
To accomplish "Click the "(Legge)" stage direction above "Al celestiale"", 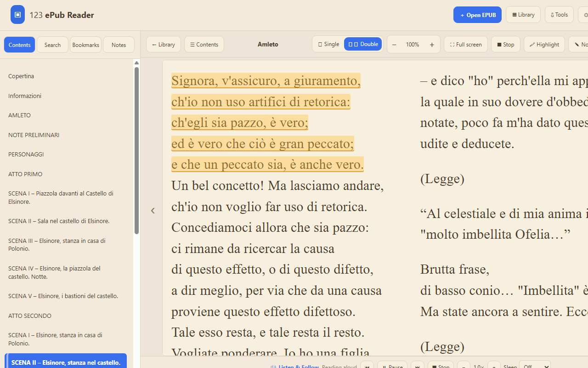I will 442,178.
